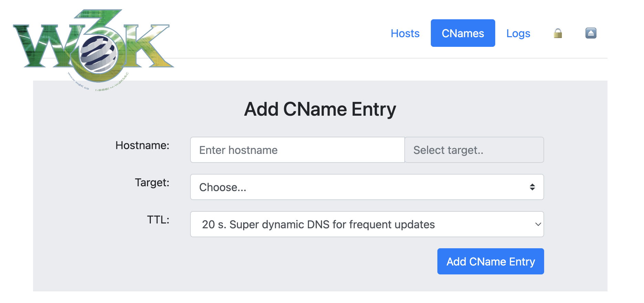Click the Target: field label
Viewport: 644px width, 303px height.
152,182
